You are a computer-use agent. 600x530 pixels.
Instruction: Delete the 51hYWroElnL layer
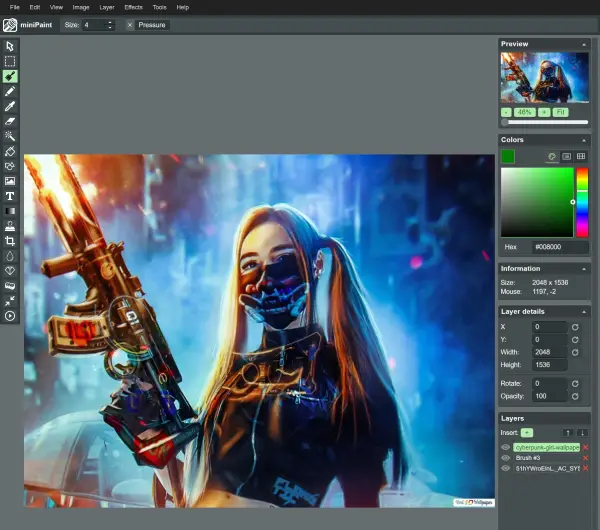pos(585,468)
